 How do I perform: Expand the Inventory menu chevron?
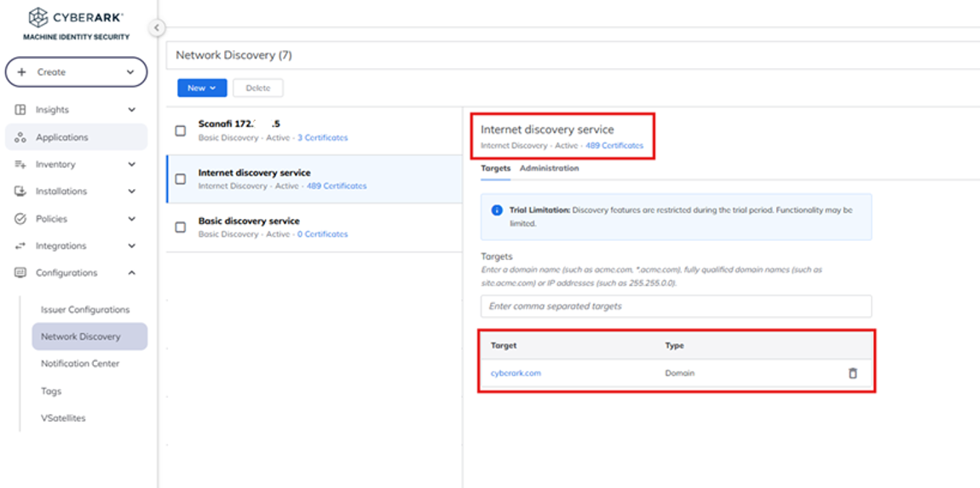[x=132, y=164]
